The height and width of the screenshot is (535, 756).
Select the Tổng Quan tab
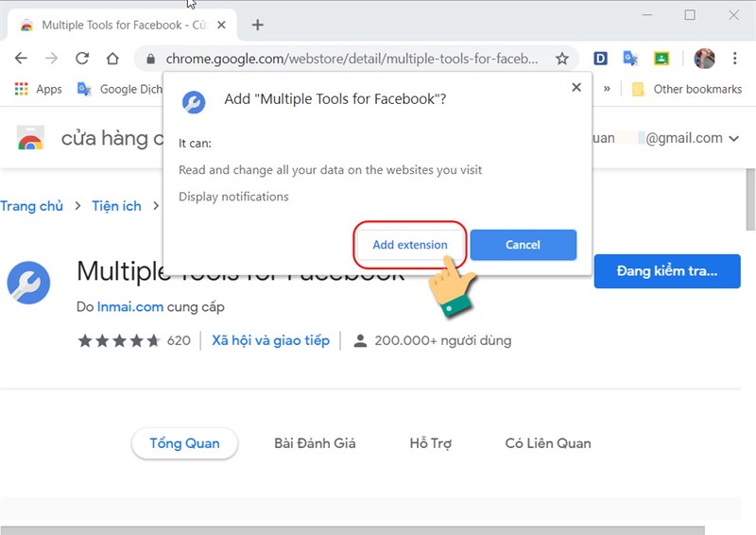[184, 443]
